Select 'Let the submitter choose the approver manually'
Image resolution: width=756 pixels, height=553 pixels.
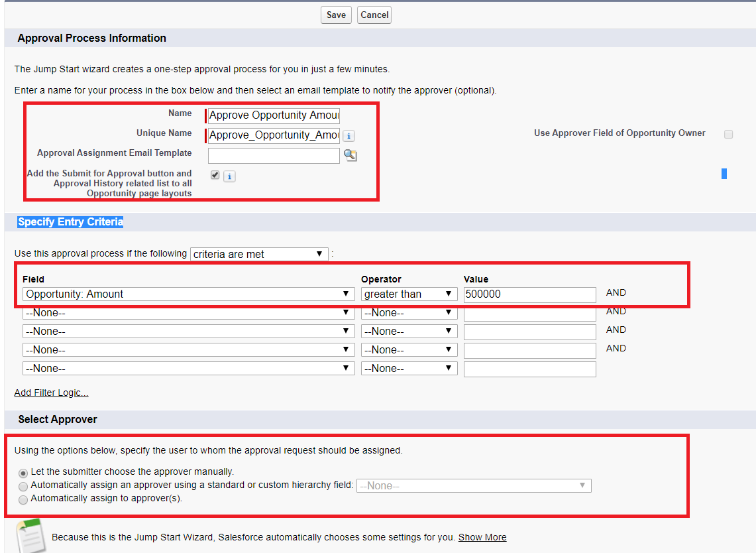coord(23,473)
